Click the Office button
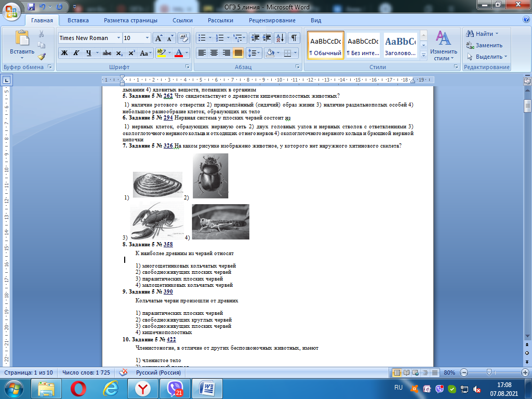This screenshot has height=399, width=532. pos(11,10)
